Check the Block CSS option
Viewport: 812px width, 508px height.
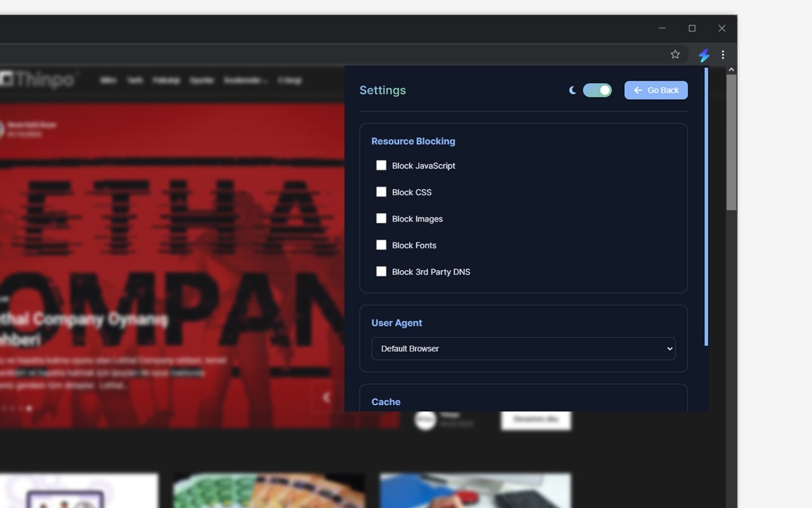click(x=381, y=192)
